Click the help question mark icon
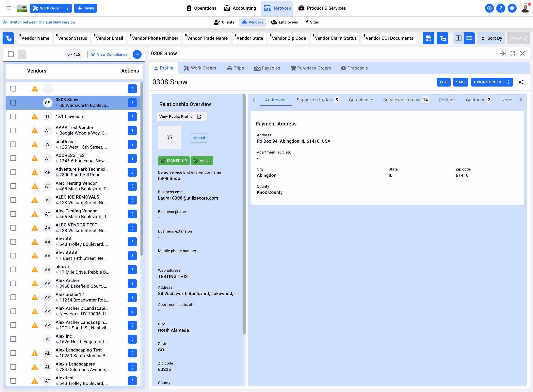The height and width of the screenshot is (392, 533). pyautogui.click(x=501, y=8)
